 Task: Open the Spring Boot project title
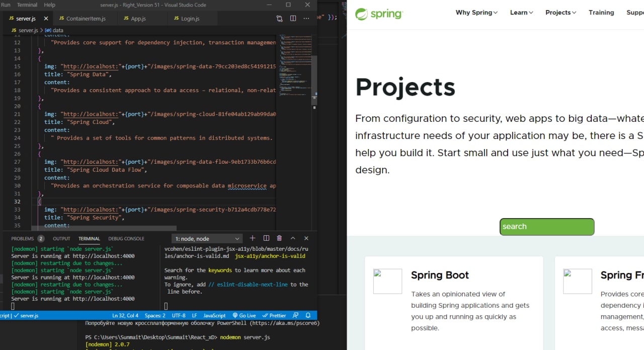pyautogui.click(x=440, y=275)
